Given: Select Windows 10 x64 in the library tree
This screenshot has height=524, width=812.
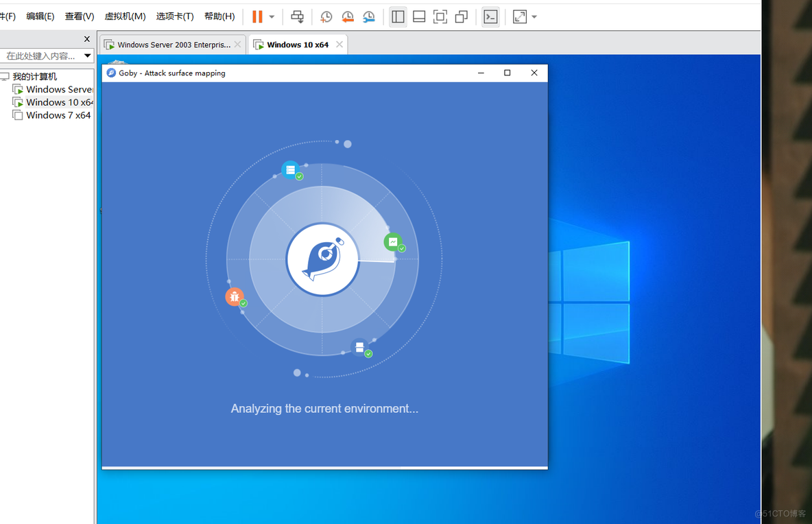Looking at the screenshot, I should [x=53, y=102].
